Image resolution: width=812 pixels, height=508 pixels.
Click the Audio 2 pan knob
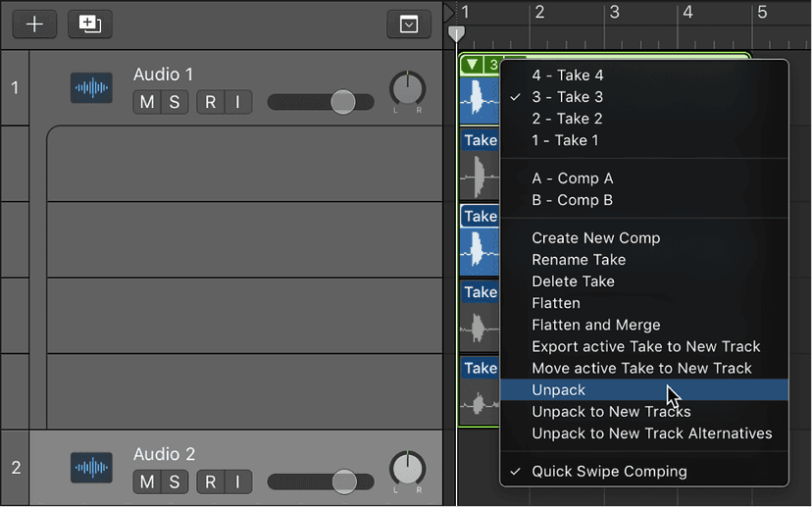click(x=408, y=469)
